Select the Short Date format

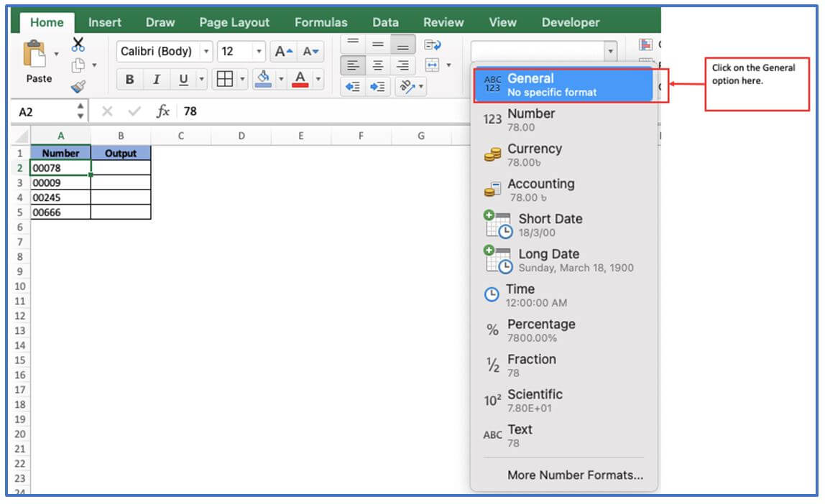563,225
